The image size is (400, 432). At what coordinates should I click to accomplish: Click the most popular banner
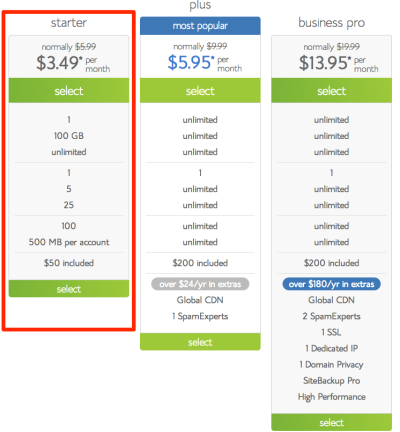(x=200, y=26)
